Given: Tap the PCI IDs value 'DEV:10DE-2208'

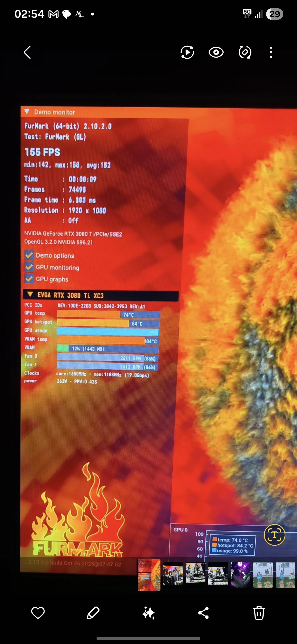Looking at the screenshot, I should (x=74, y=306).
